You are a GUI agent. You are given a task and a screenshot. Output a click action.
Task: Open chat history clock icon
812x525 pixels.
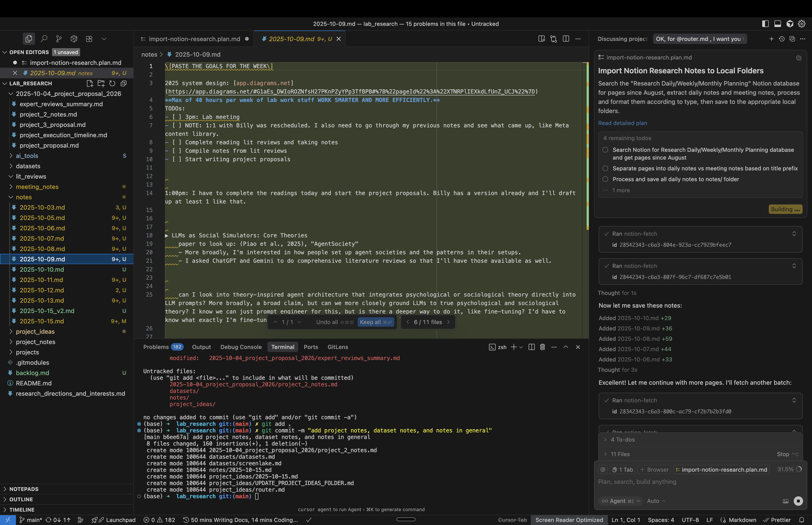click(782, 39)
